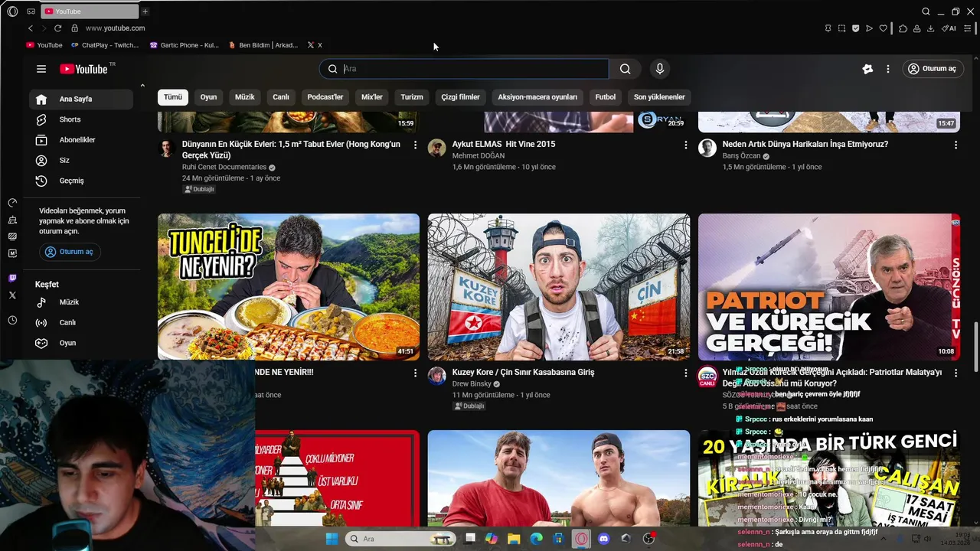Open Barış Özcan channel link

point(742,156)
